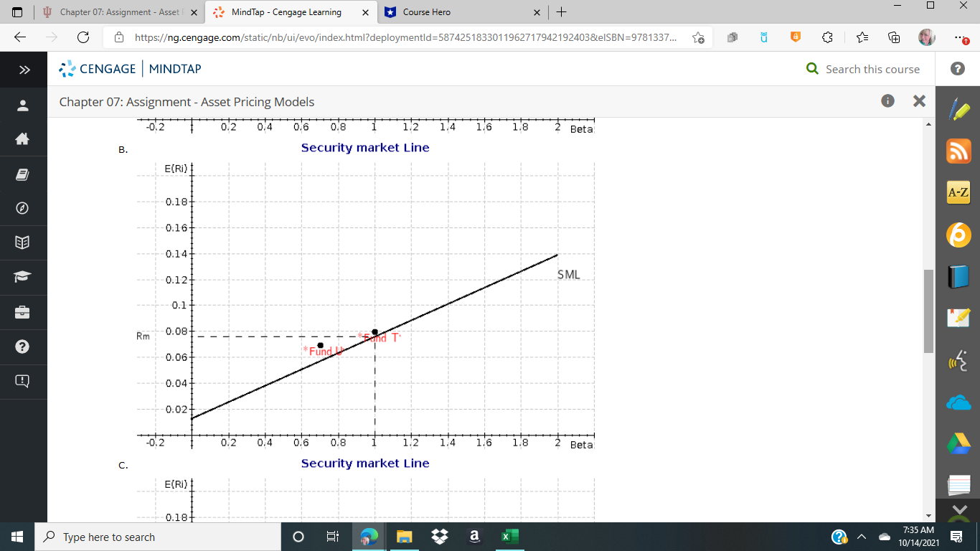980x551 pixels.
Task: Expand more apps with the dock's down chevron
Action: coord(958,510)
